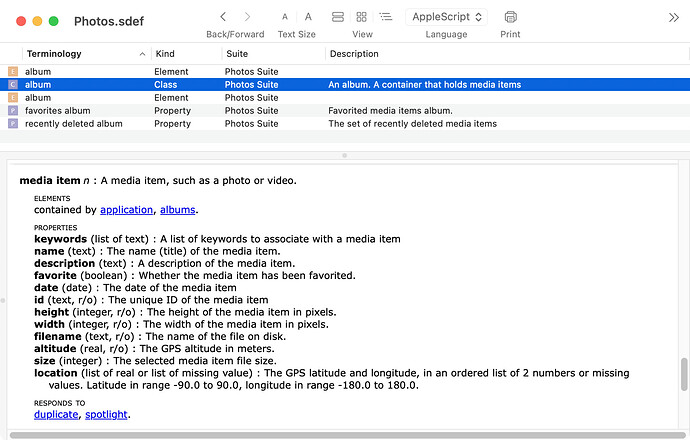
Task: Click the Property kind cell for recently deleted album
Action: tap(172, 124)
